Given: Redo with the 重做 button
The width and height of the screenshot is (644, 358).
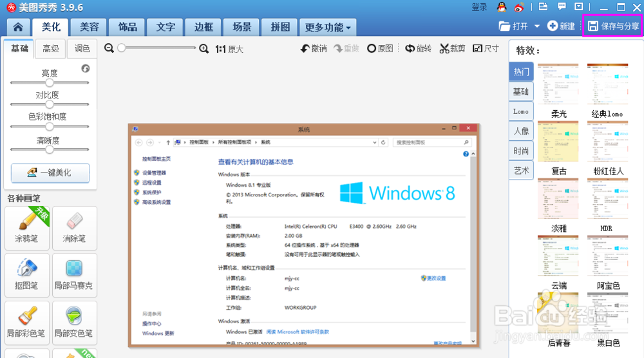Looking at the screenshot, I should 346,48.
